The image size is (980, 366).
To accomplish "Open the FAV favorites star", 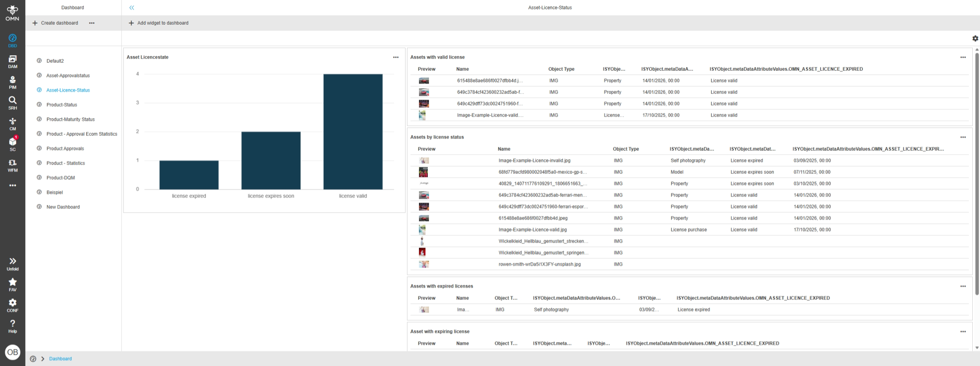I will click(x=13, y=284).
